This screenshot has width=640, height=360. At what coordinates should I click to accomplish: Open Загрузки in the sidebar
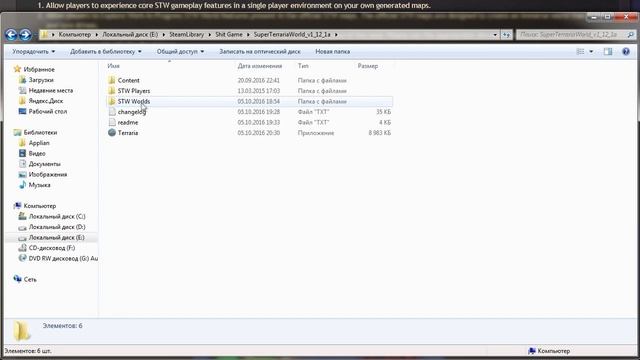pyautogui.click(x=41, y=80)
